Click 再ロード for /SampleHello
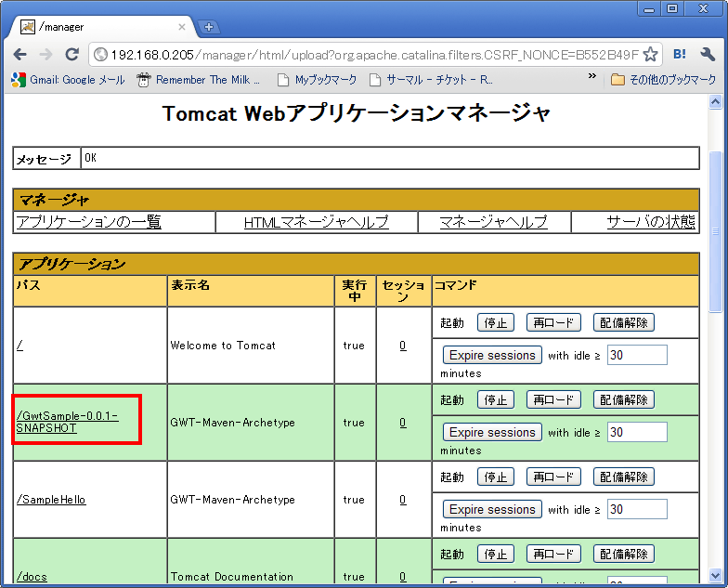This screenshot has height=588, width=728. click(553, 477)
